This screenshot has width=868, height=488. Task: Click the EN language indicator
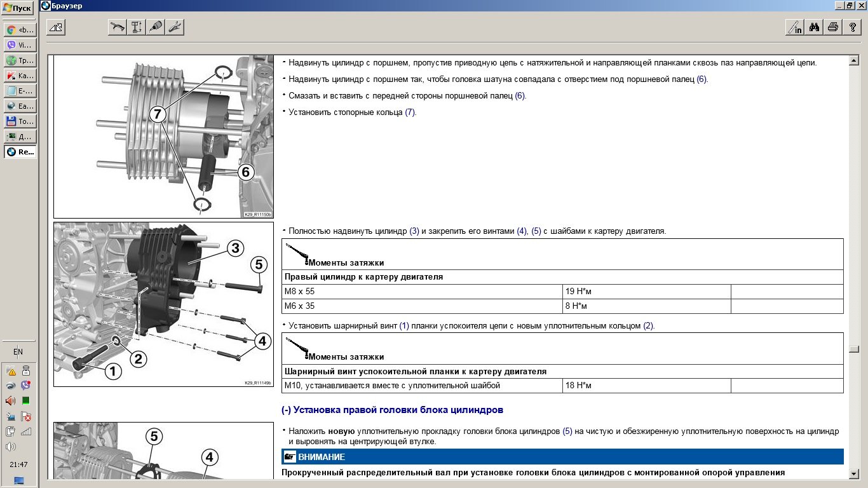(18, 351)
